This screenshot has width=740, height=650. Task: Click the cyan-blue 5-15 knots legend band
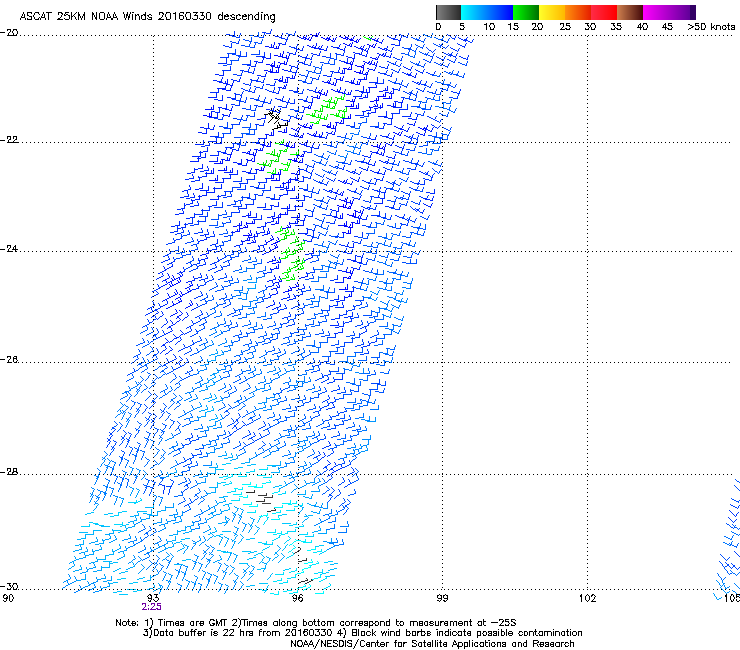(487, 12)
